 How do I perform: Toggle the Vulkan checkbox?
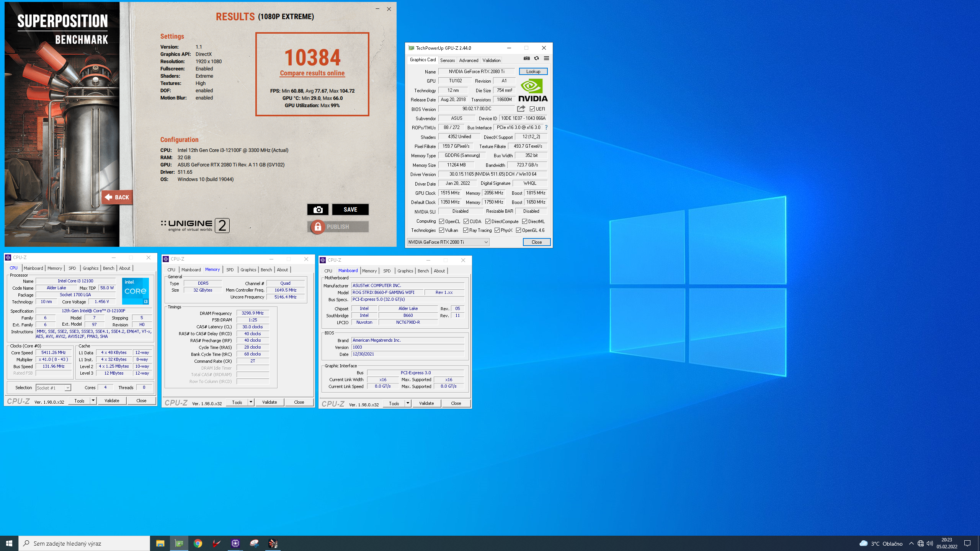point(441,230)
